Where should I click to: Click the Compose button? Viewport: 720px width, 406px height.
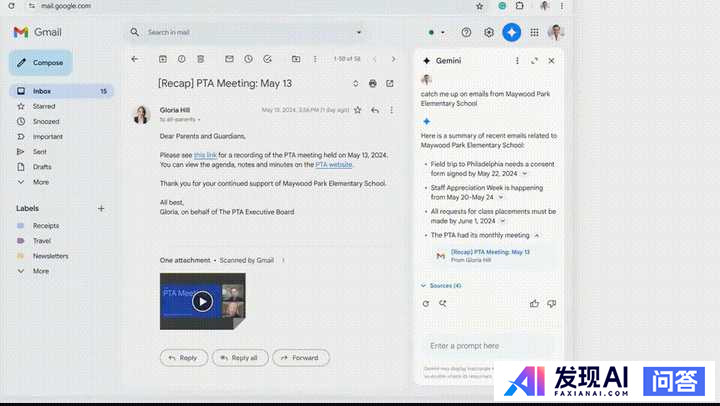(40, 62)
